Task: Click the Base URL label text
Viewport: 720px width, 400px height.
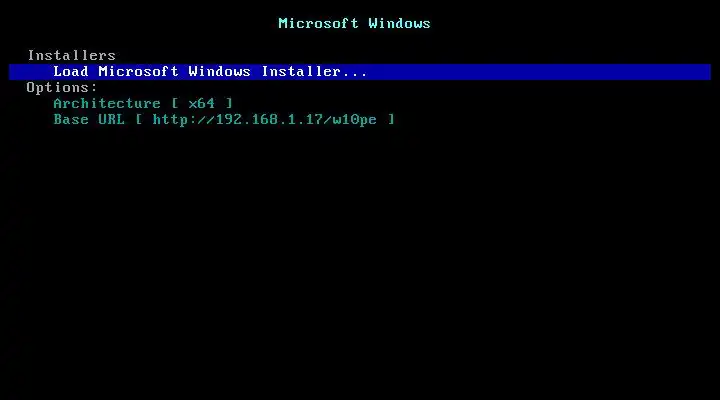Action: click(89, 119)
